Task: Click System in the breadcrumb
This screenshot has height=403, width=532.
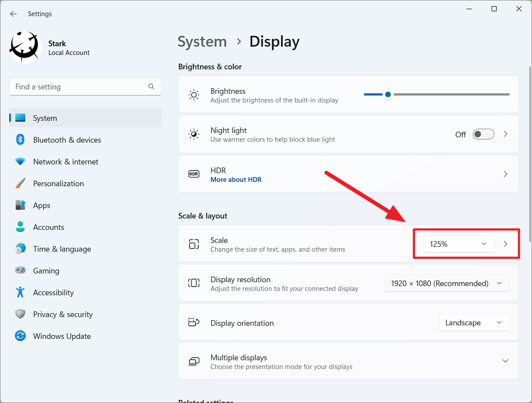Action: [x=202, y=41]
